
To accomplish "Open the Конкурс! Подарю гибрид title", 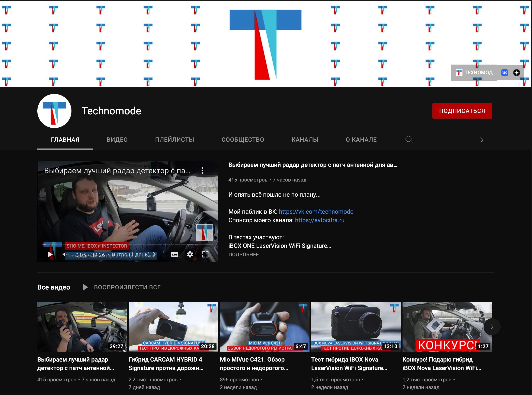I will [x=442, y=364].
